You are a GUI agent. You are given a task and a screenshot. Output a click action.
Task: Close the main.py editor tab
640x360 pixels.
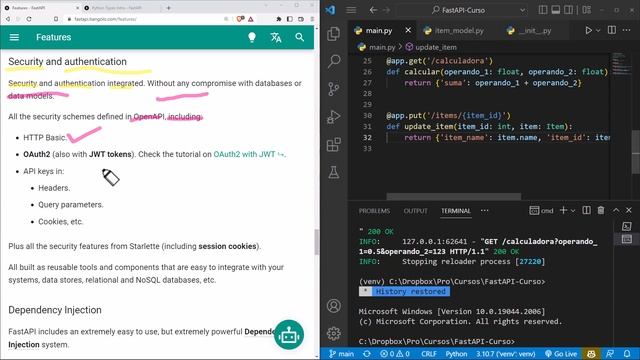[408, 30]
